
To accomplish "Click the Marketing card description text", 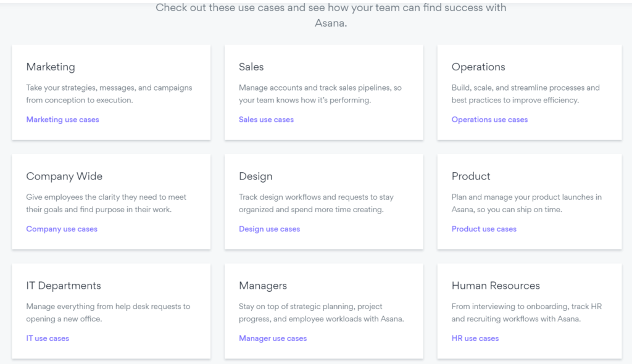I will click(x=109, y=94).
